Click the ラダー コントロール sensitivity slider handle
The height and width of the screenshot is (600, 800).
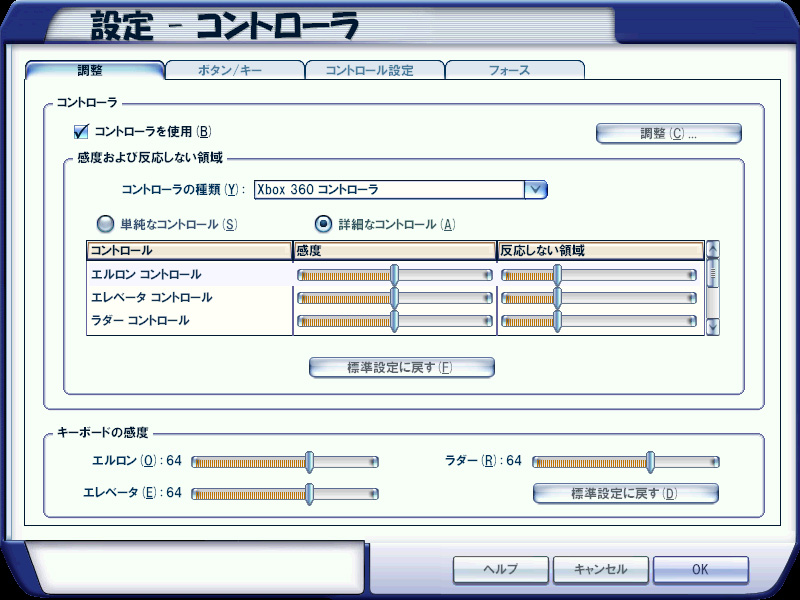394,321
